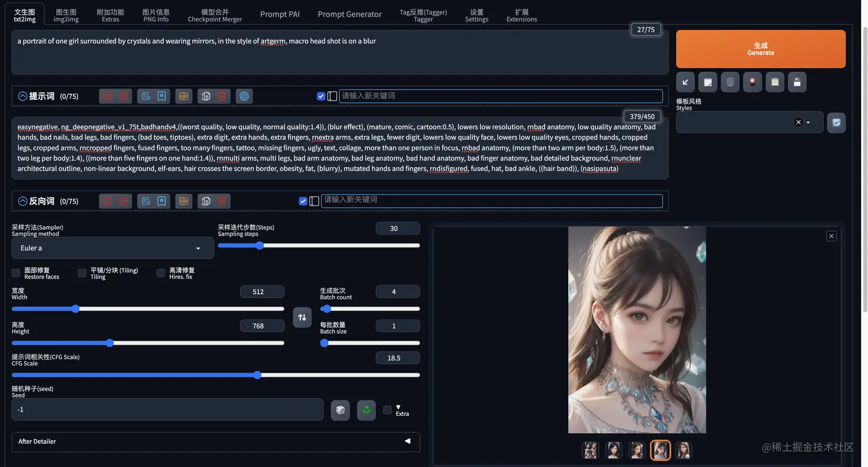Enable Hires. fix checkbox

161,273
